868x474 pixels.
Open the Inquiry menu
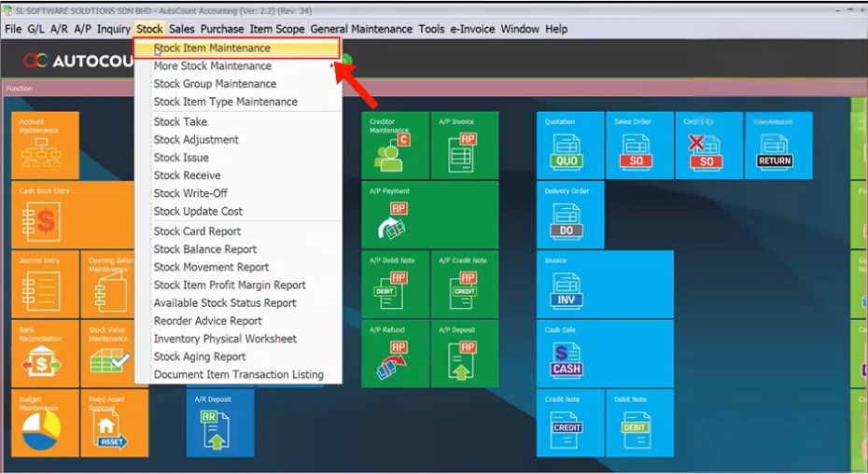point(114,29)
